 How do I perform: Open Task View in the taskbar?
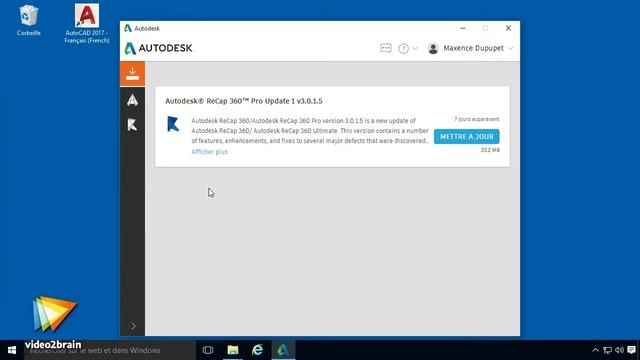(x=208, y=350)
